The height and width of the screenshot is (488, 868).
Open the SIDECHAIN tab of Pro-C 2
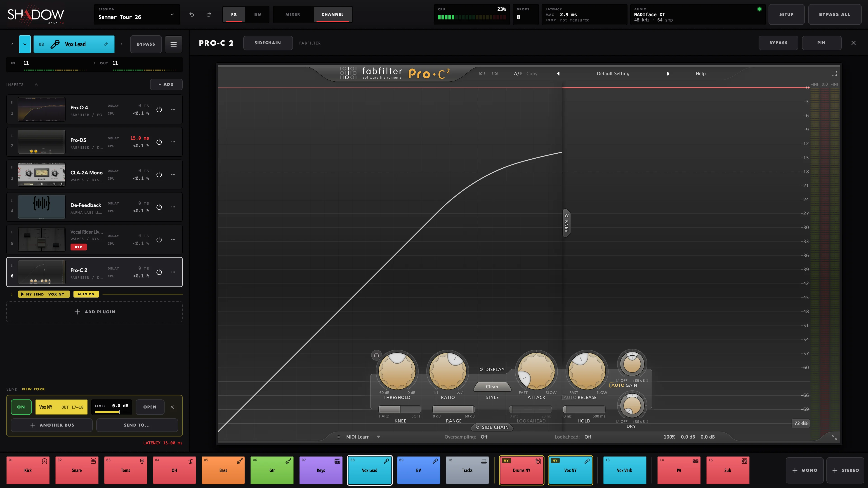tap(268, 43)
